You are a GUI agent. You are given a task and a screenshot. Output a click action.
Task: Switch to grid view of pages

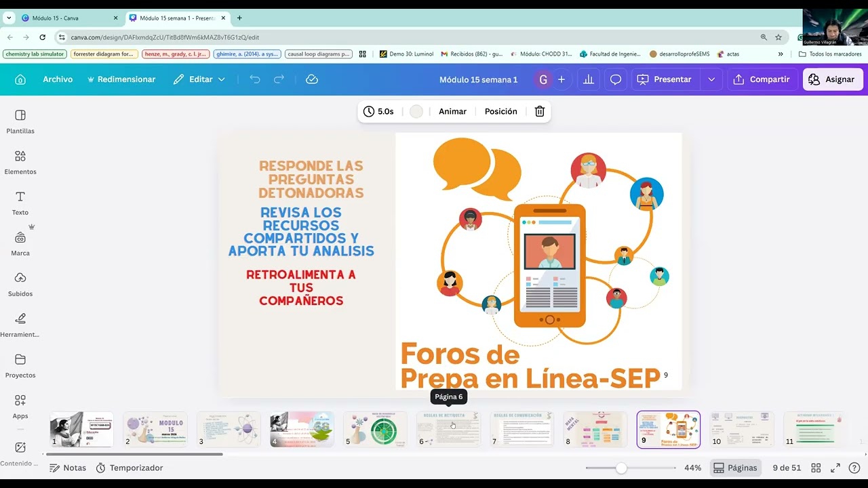(816, 468)
